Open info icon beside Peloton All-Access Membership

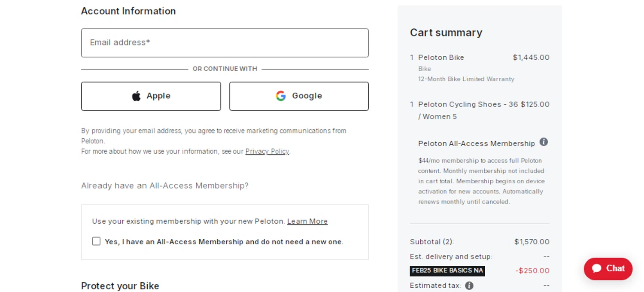point(544,142)
